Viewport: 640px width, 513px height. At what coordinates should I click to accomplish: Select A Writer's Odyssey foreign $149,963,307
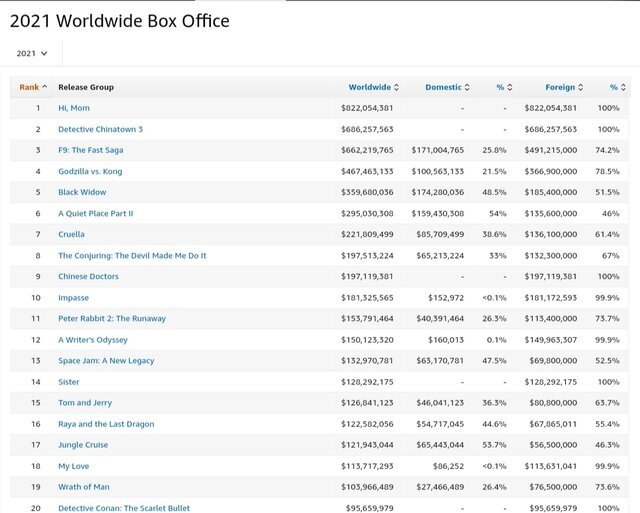pyautogui.click(x=551, y=340)
